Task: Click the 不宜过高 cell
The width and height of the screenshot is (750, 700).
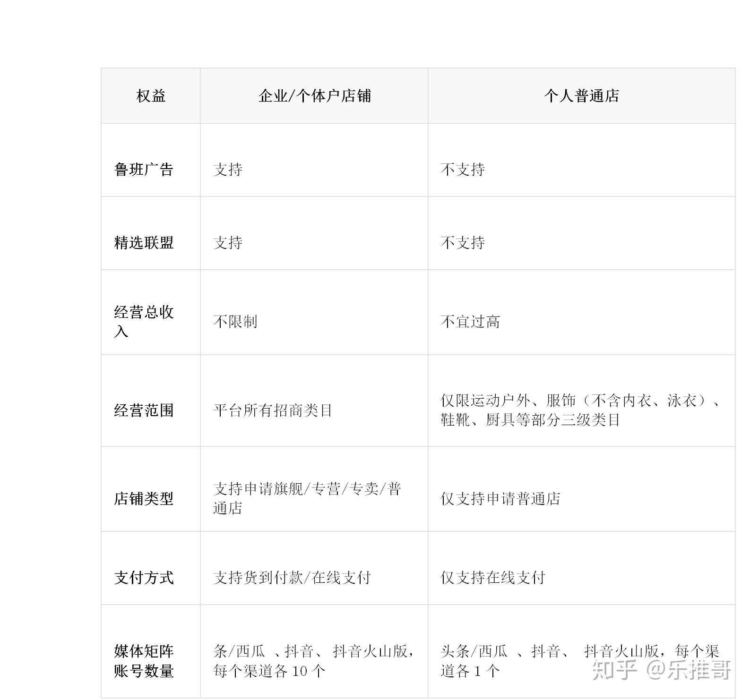Action: (x=470, y=322)
